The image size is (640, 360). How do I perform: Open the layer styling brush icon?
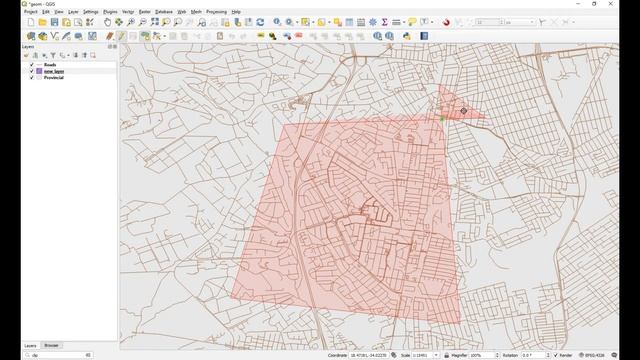[27, 55]
